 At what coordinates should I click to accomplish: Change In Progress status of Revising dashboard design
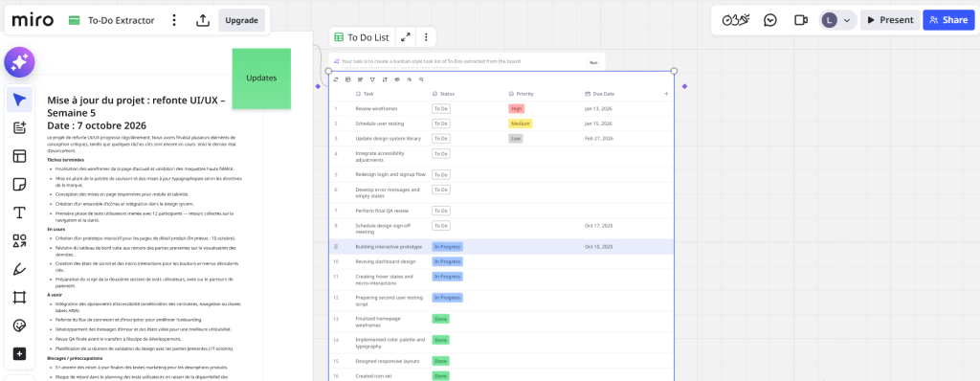coord(447,261)
